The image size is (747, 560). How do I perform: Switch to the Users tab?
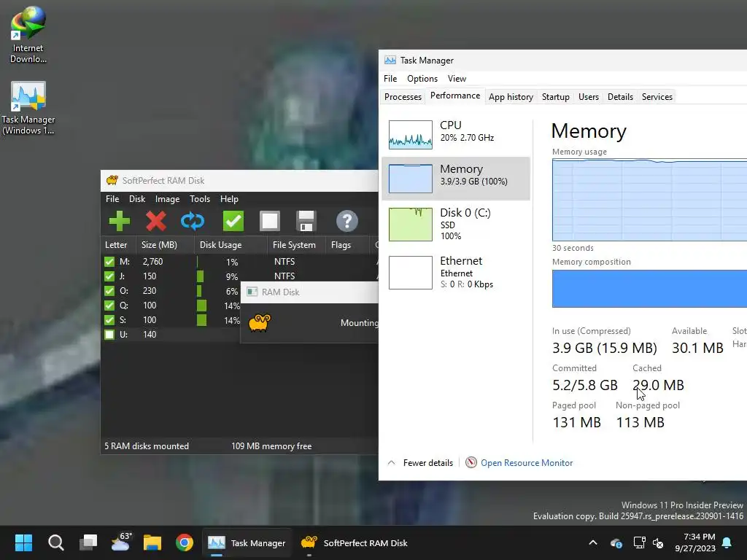tap(589, 97)
